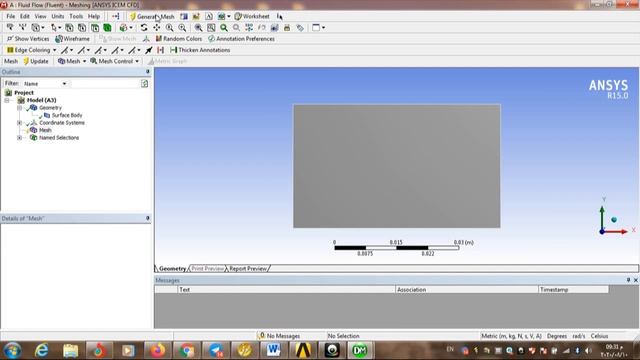Viewport: 640px width, 360px height.
Task: Open the Help menu
Action: pyautogui.click(x=94, y=16)
